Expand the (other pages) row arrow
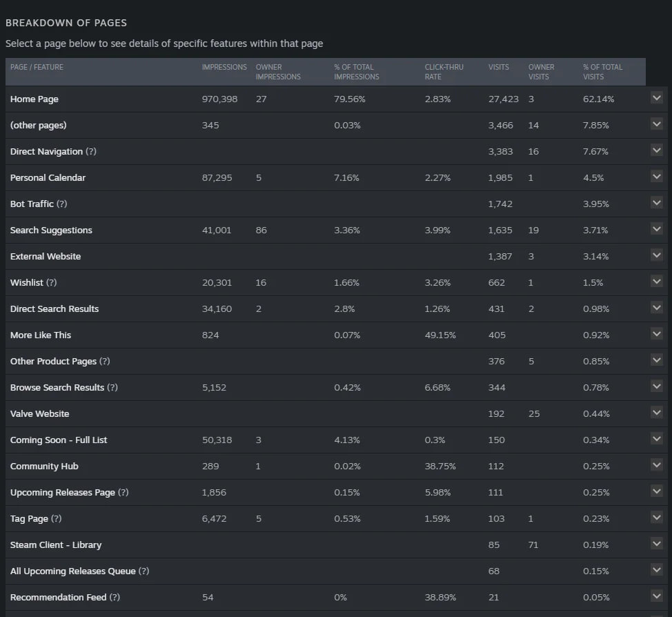Image resolution: width=672 pixels, height=617 pixels. [x=657, y=124]
